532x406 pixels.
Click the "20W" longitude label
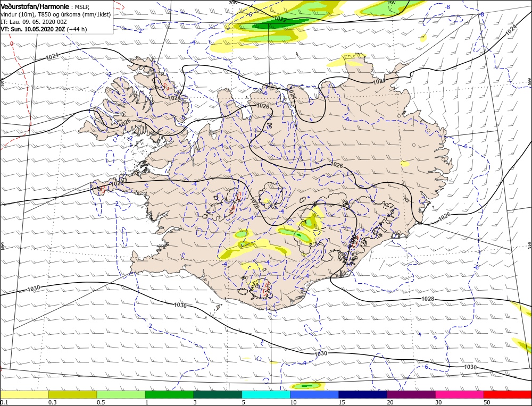(233, 3)
